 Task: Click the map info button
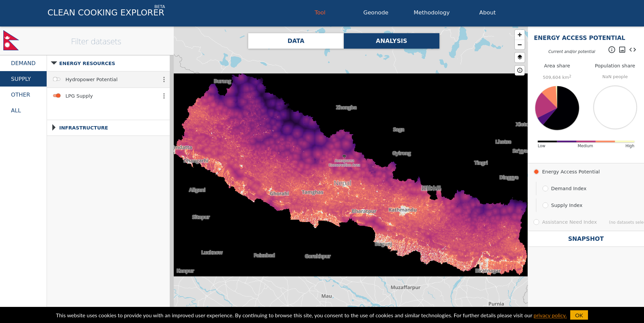pyautogui.click(x=520, y=70)
